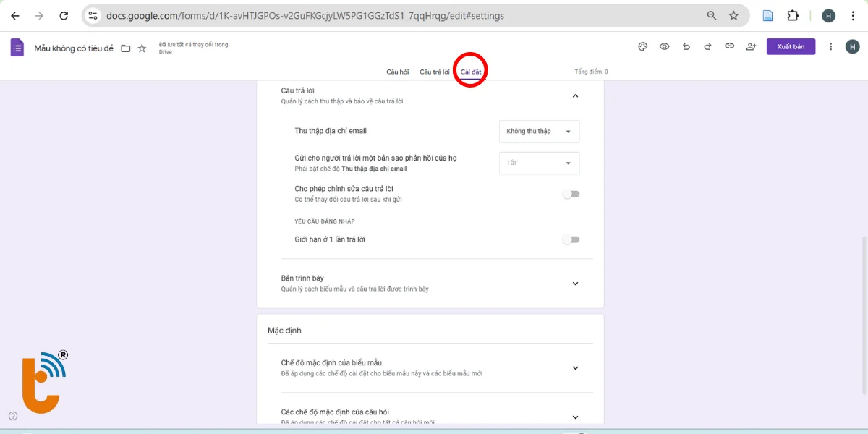Toggle Giới hạn ở 1 lần trả lời
The height and width of the screenshot is (434, 868).
coord(571,239)
